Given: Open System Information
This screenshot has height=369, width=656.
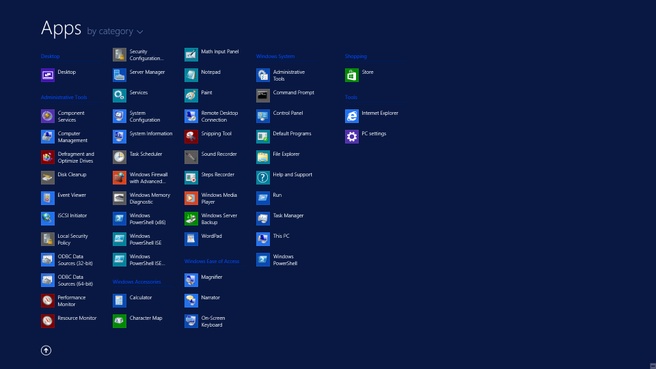Looking at the screenshot, I should [x=143, y=137].
